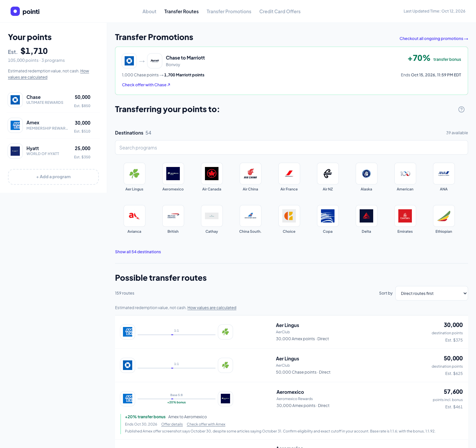This screenshot has height=448, width=476.
Task: Click Offer details link for Aeromexico
Action: [172, 424]
